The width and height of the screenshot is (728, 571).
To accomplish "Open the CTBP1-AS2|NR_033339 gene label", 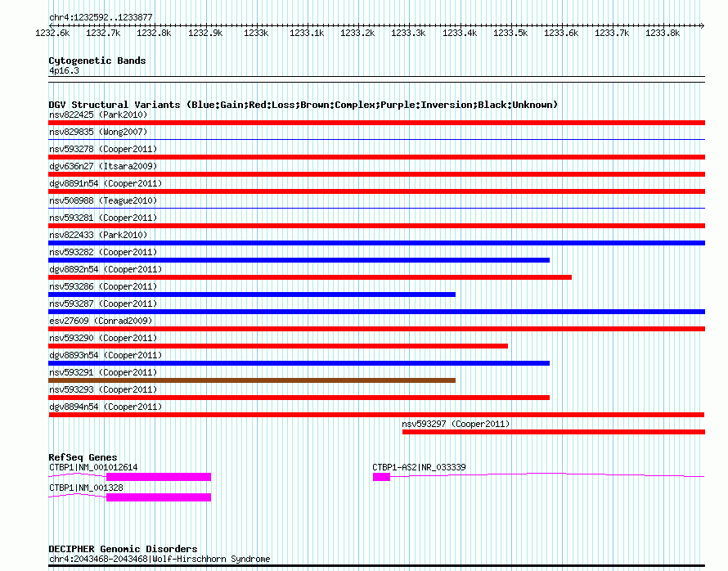I will point(419,467).
